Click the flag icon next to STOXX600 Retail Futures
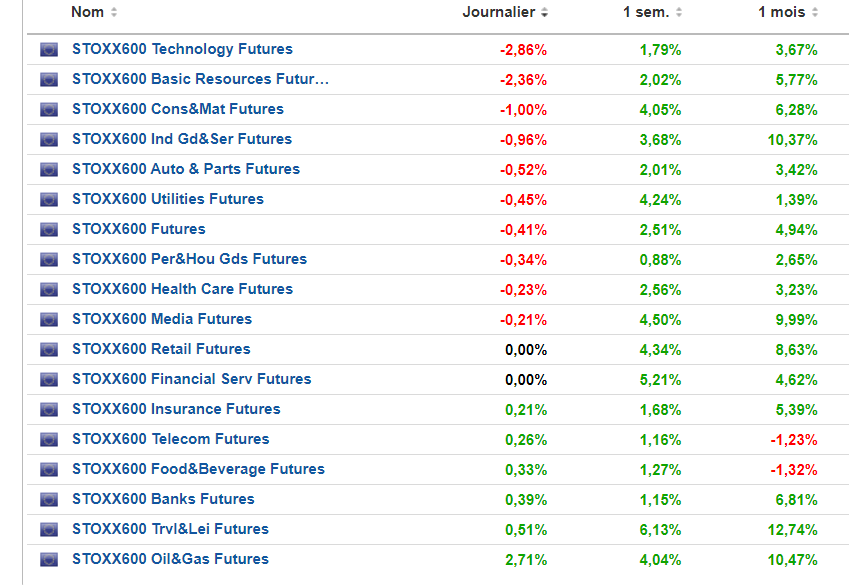This screenshot has width=849, height=585. click(x=49, y=349)
